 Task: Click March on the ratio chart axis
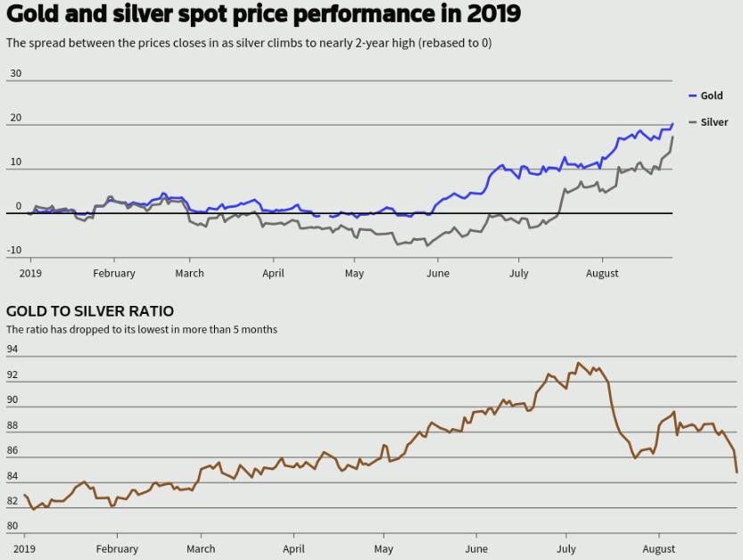[x=201, y=548]
